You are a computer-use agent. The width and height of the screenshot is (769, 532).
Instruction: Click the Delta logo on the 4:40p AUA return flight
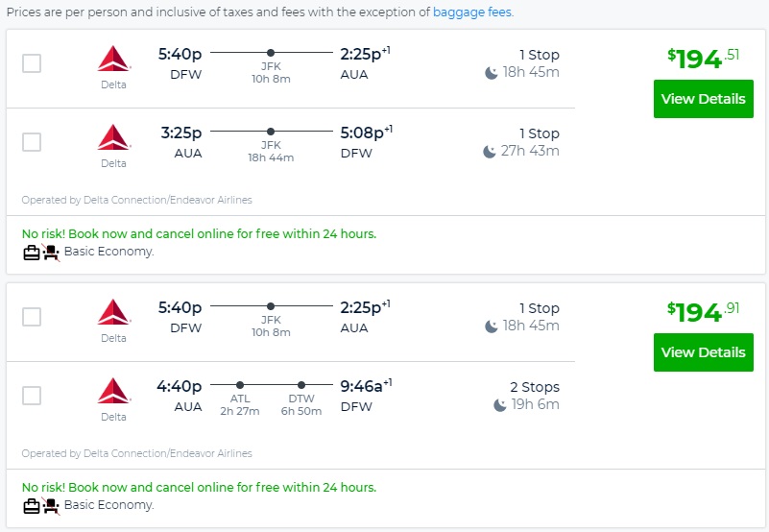113,391
